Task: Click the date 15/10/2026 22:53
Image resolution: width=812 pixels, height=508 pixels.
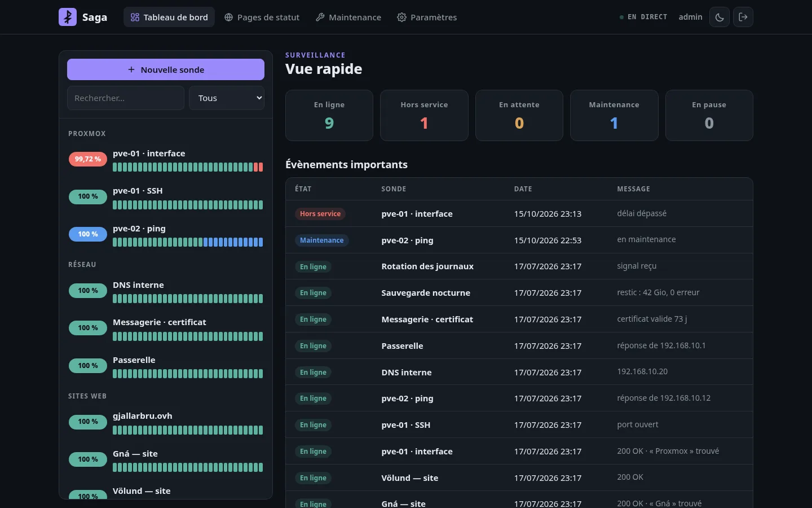Action: (548, 240)
